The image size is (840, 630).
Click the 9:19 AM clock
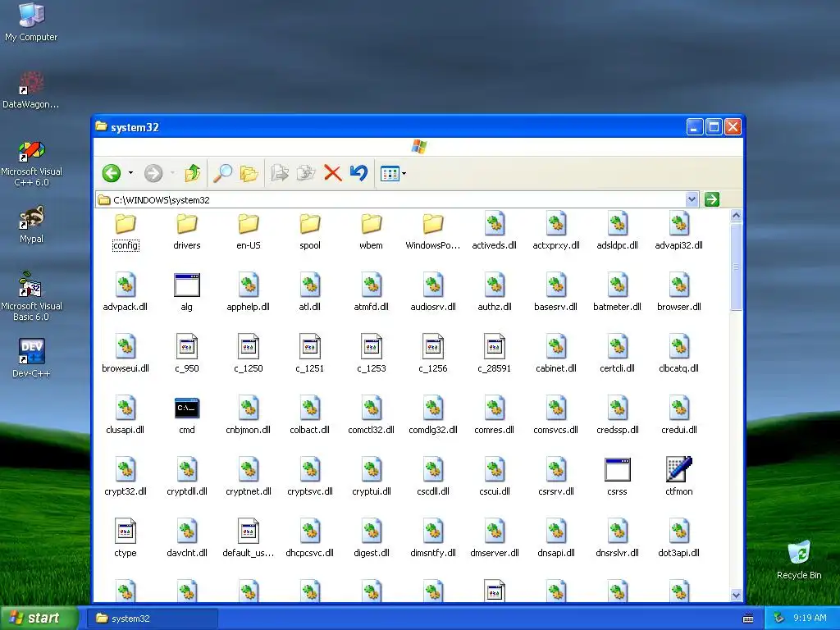pyautogui.click(x=810, y=619)
